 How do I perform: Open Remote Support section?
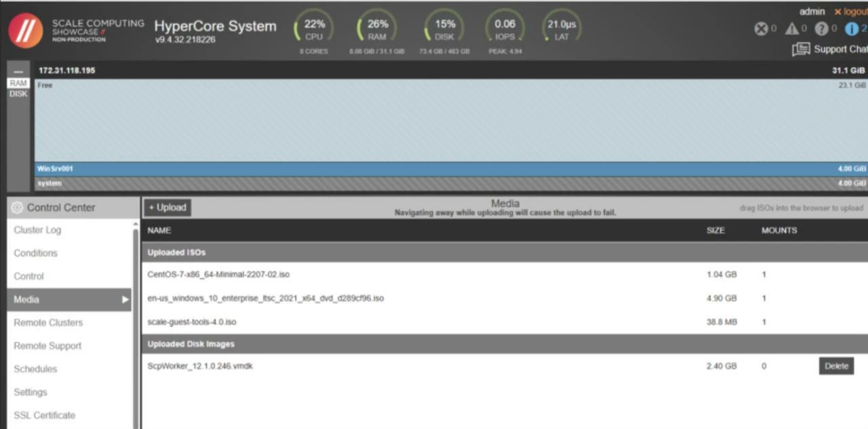click(47, 346)
